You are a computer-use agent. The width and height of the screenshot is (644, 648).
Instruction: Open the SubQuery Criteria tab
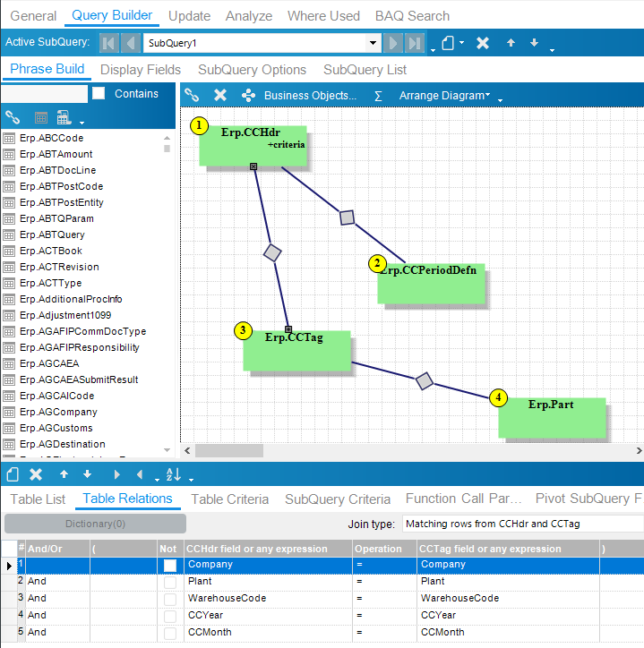[x=338, y=499]
